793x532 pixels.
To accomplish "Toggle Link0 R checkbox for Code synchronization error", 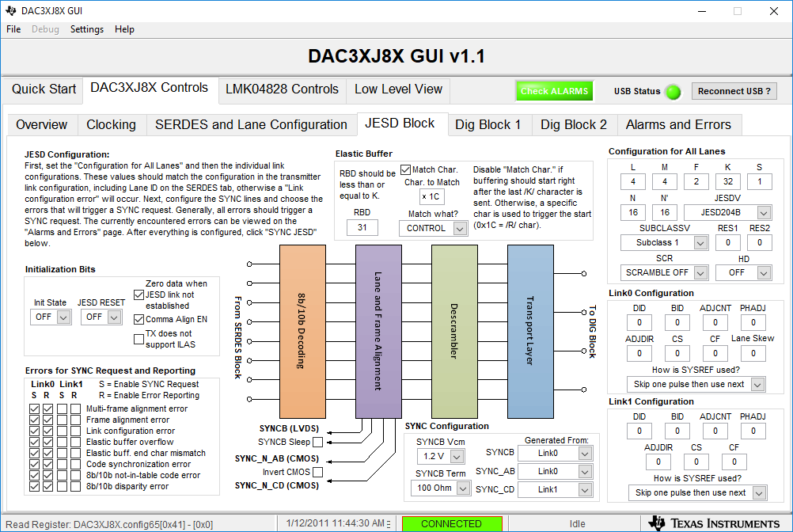I will 47,464.
